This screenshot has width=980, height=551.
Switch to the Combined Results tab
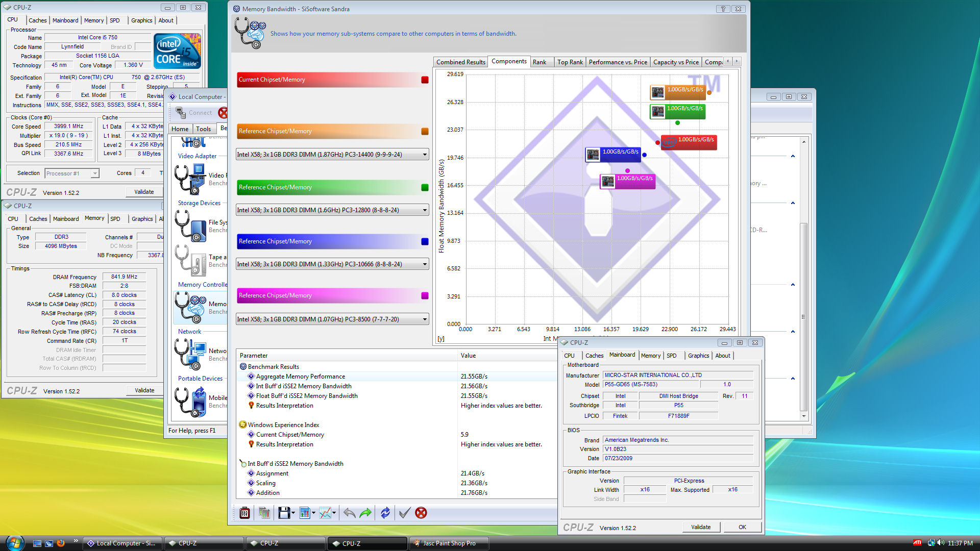tap(460, 62)
